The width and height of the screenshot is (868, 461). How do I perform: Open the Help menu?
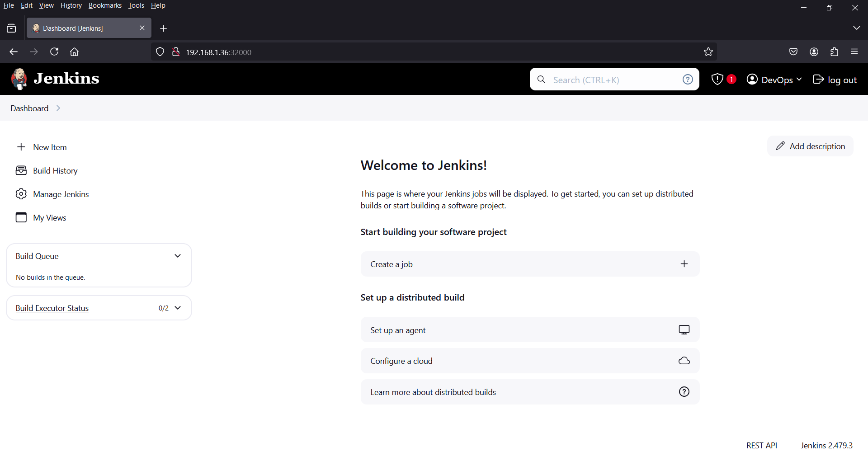[x=158, y=5]
